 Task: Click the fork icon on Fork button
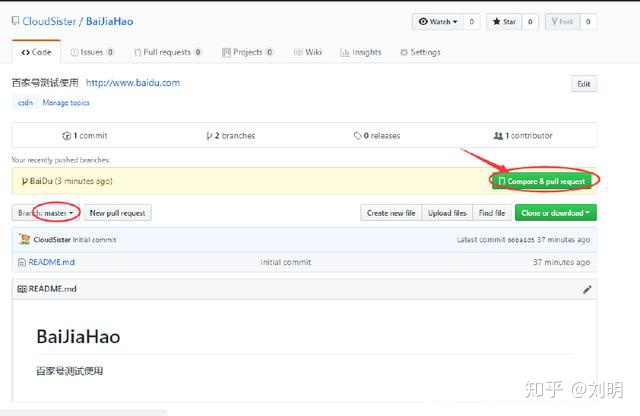tap(554, 21)
